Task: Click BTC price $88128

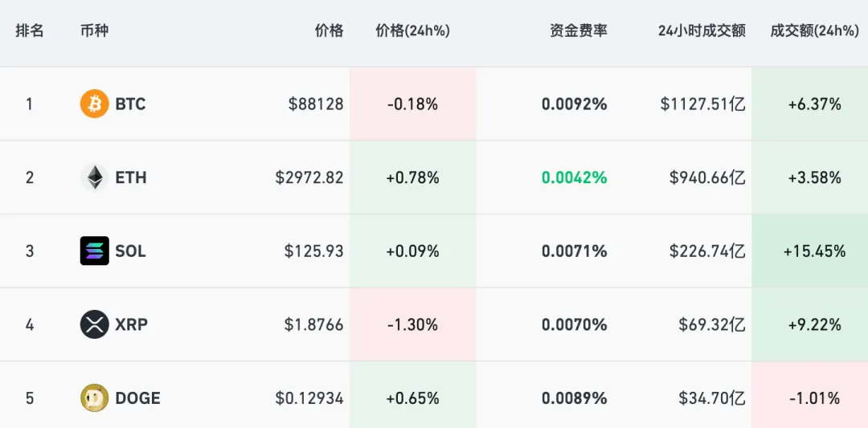Action: (316, 104)
